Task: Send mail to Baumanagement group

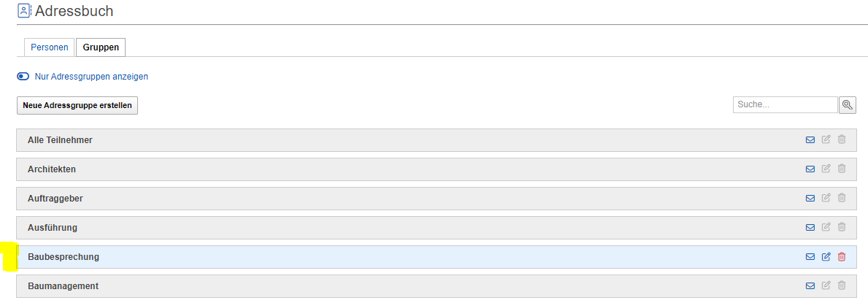Action: pyautogui.click(x=810, y=286)
